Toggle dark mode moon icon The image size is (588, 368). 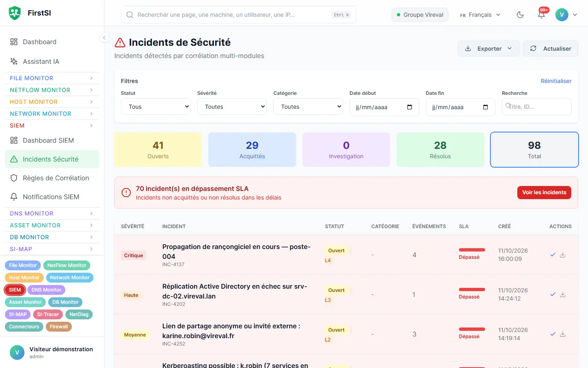[520, 15]
